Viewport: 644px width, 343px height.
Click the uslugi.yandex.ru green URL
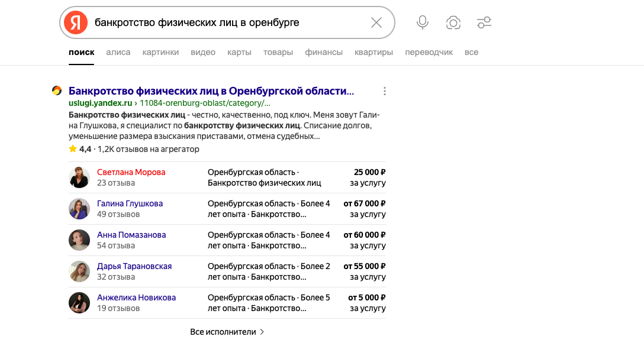[100, 103]
